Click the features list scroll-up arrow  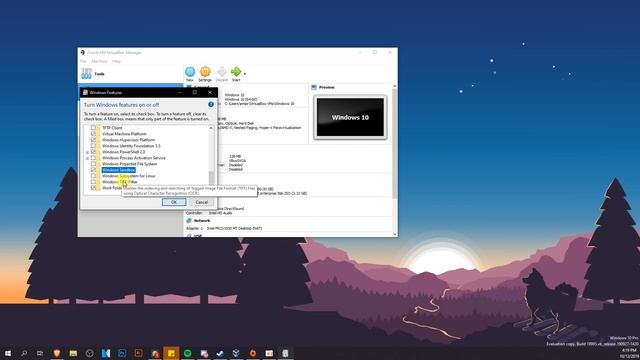[x=211, y=128]
